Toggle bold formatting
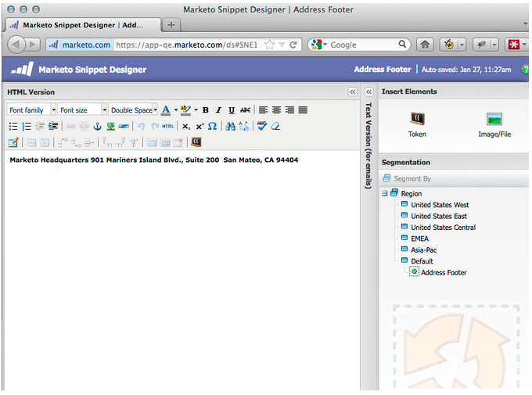Image resolution: width=532 pixels, height=395 pixels. [205, 110]
